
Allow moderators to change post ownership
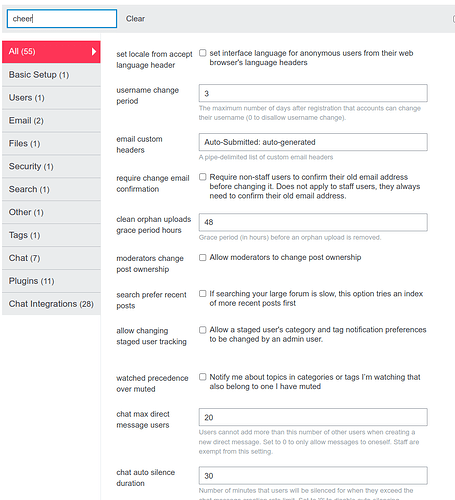click(203, 257)
